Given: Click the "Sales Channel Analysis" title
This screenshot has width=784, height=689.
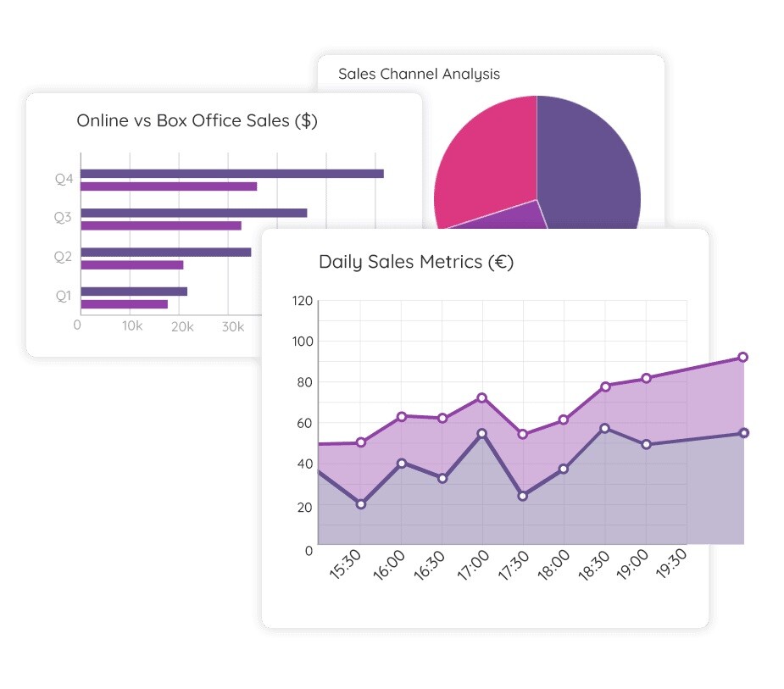Looking at the screenshot, I should tap(419, 74).
